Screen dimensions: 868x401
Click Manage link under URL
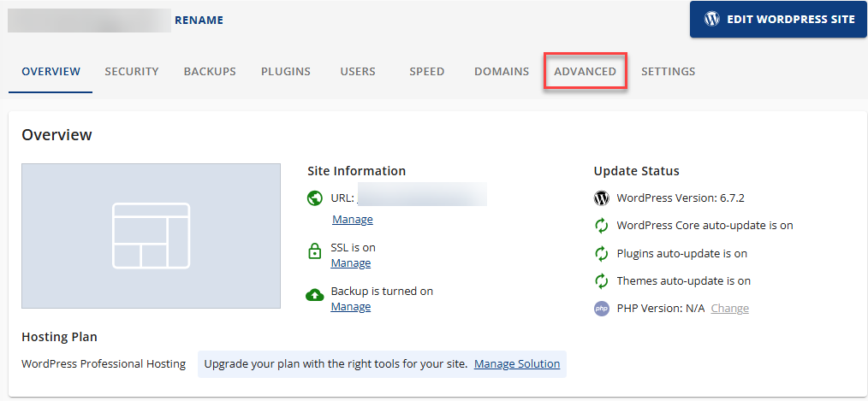353,220
